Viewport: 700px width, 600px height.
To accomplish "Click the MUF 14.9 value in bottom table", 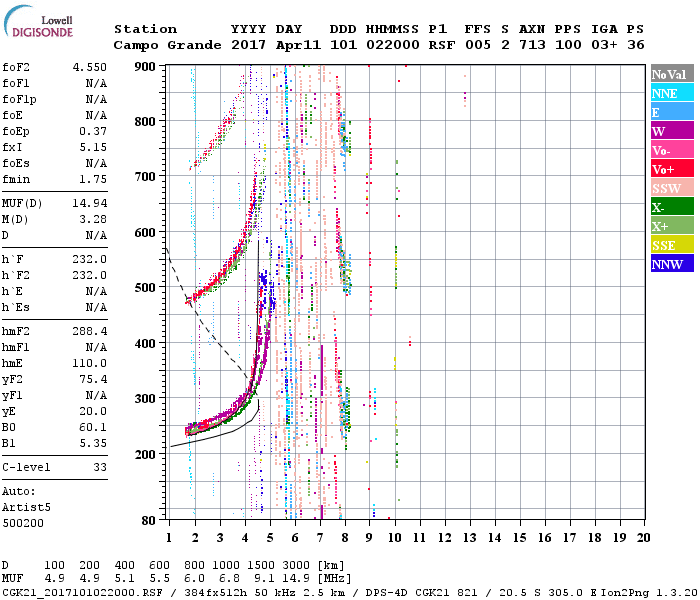I will 296,579.
